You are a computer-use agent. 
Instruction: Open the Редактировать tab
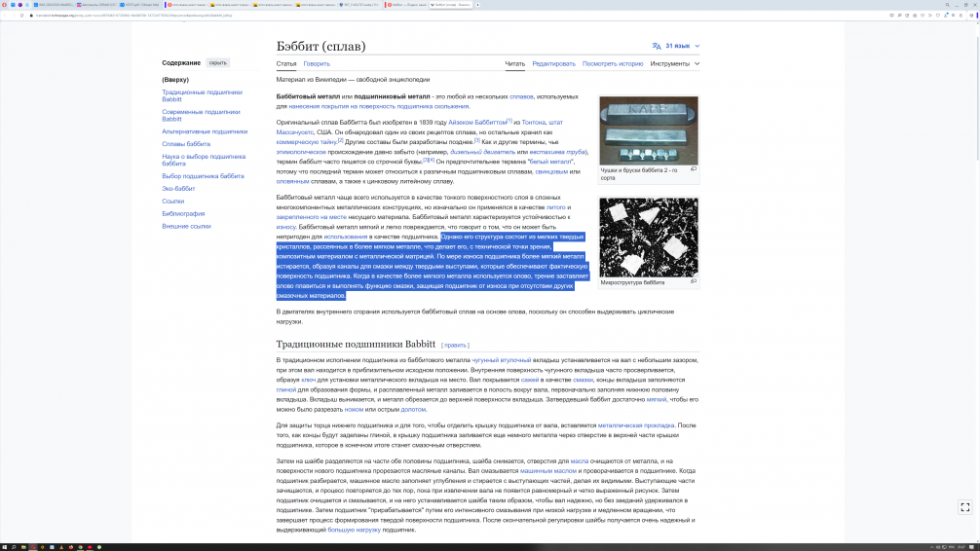[x=553, y=63]
